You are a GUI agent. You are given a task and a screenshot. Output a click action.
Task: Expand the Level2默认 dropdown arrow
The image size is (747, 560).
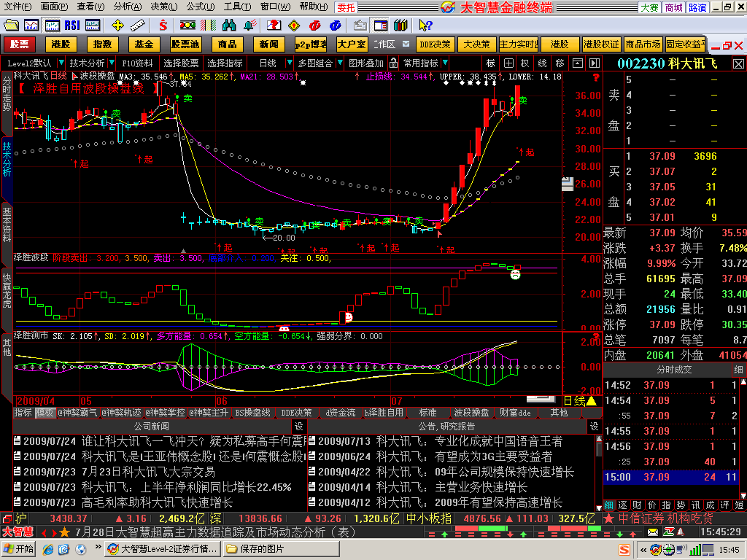click(x=61, y=63)
